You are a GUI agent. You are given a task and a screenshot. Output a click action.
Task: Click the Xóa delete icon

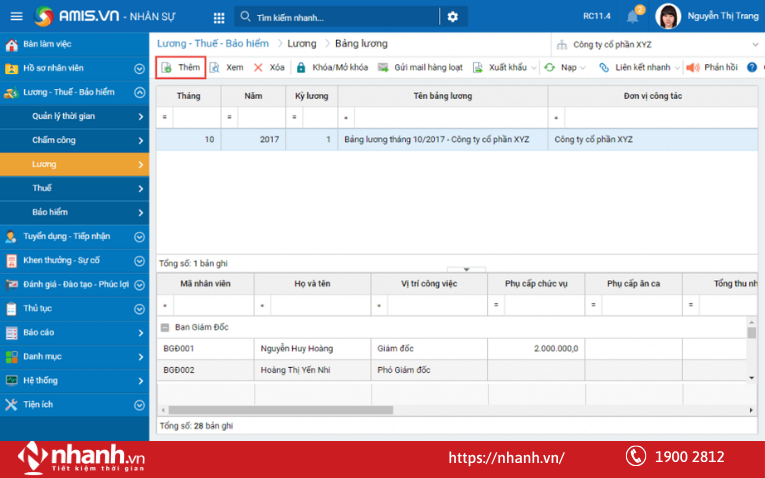[x=258, y=68]
